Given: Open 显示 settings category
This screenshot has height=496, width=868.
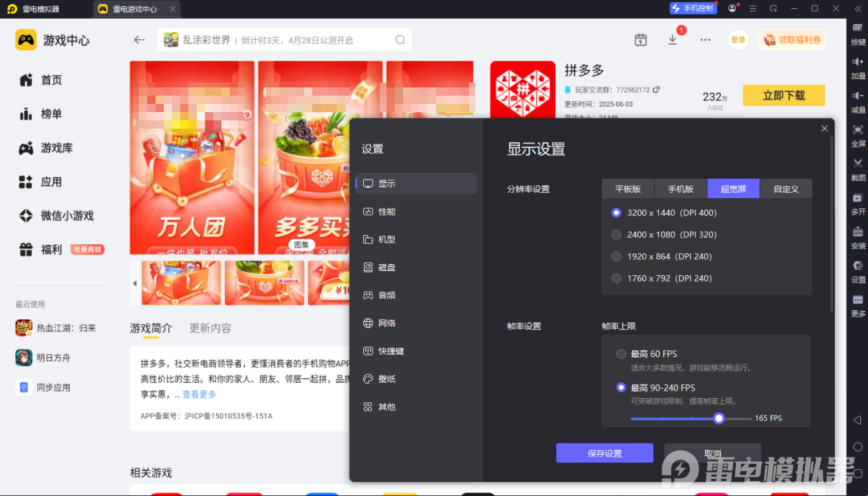Looking at the screenshot, I should (416, 184).
